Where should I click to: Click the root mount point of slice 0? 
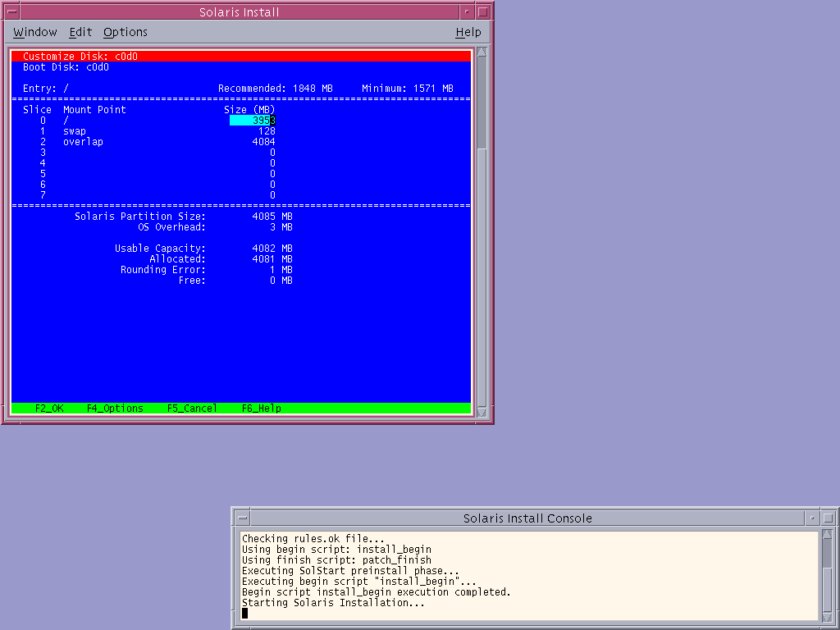pos(66,121)
